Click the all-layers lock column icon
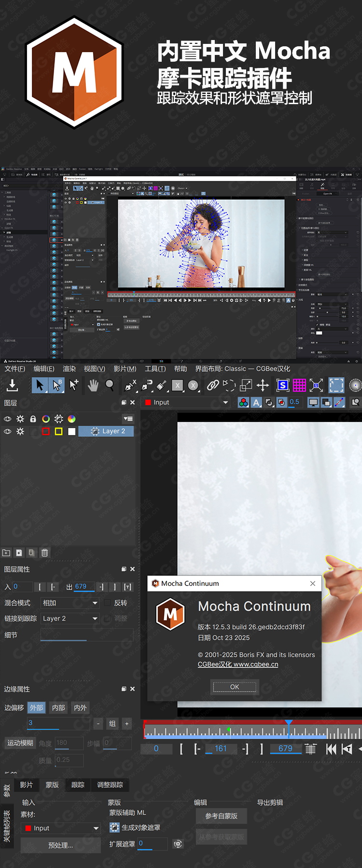This screenshot has width=362, height=868. pos(33,419)
